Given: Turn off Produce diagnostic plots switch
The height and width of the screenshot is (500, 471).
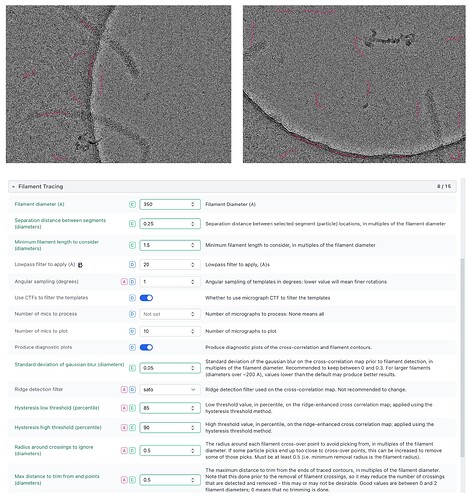Looking at the screenshot, I should (146, 347).
